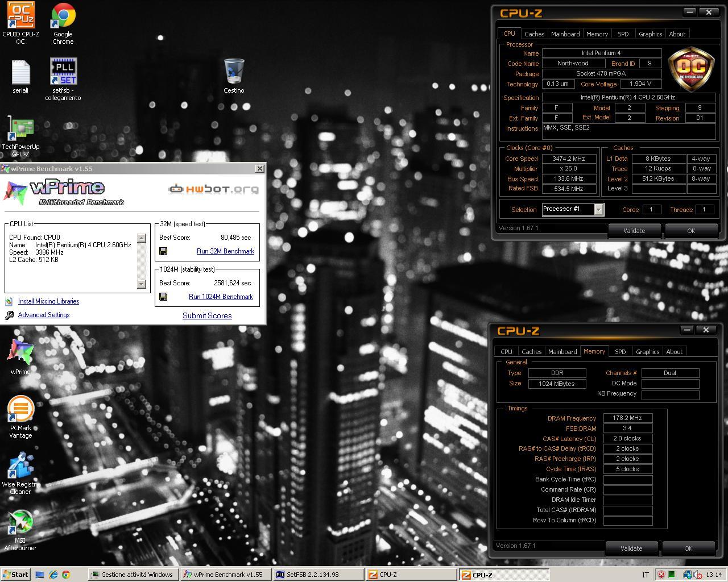
Task: Click the Run 1024M Benchmark link
Action: [x=221, y=297]
